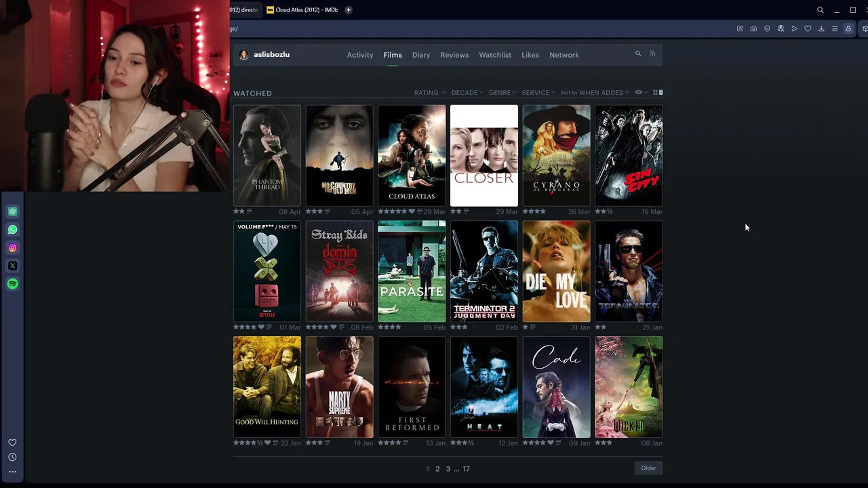The image size is (868, 488).
Task: Click the '22 Jan' date under Good Will Hunting
Action: [x=291, y=443]
